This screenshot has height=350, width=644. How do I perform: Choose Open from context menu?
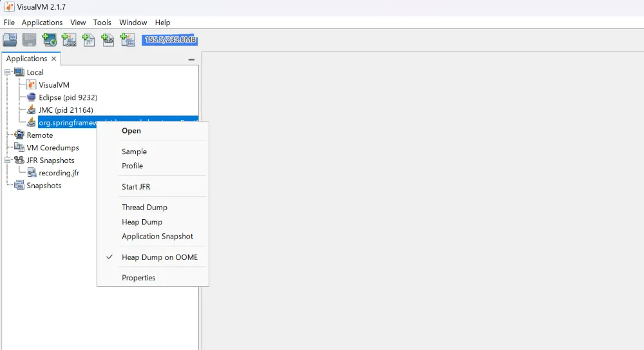pyautogui.click(x=153, y=131)
